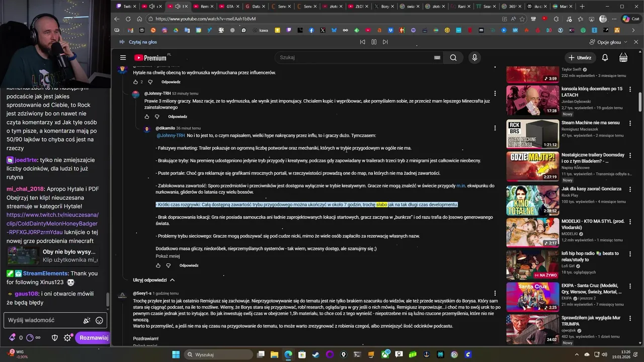Go back in browser history
This screenshot has height=362, width=644.
click(117, 19)
